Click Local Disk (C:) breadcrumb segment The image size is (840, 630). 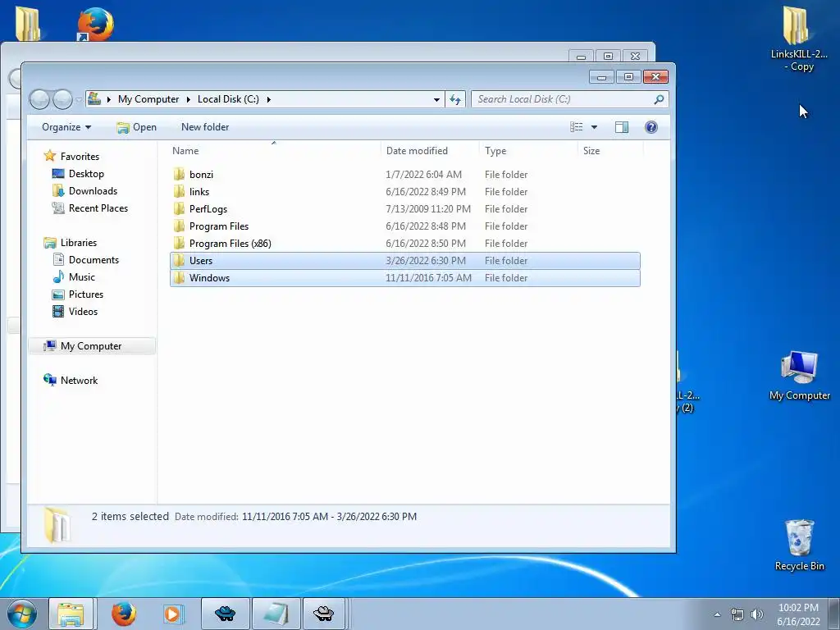[228, 99]
